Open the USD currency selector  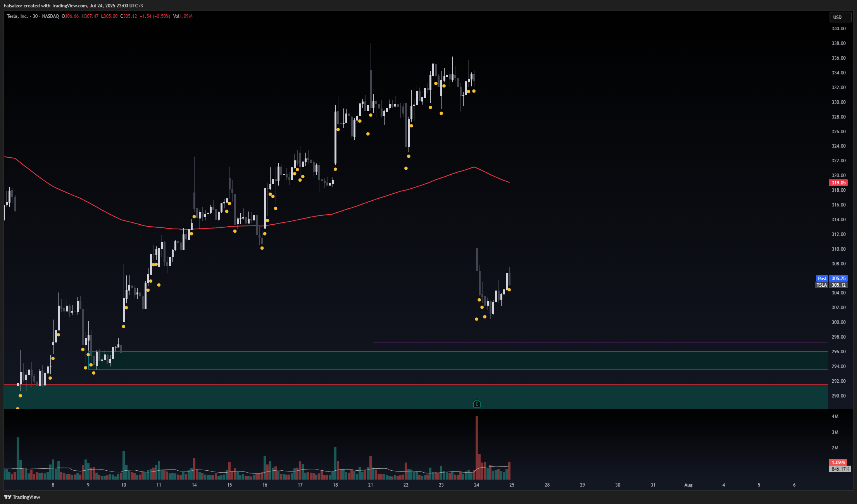click(x=840, y=17)
